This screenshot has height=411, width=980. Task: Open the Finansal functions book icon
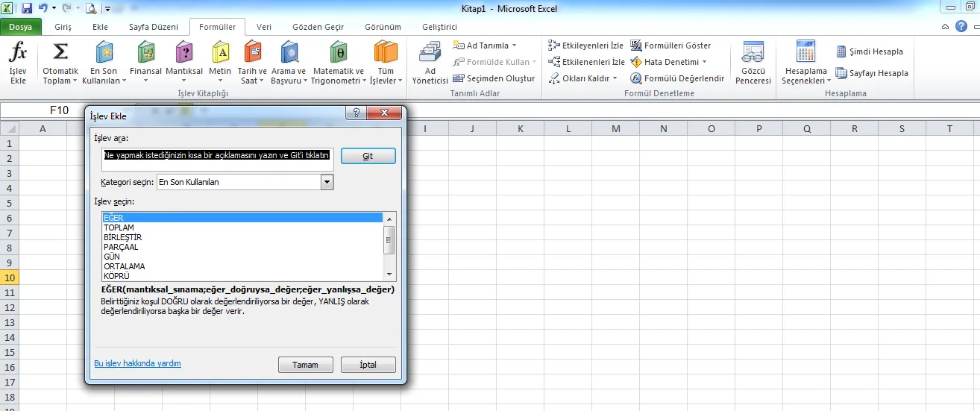click(145, 54)
